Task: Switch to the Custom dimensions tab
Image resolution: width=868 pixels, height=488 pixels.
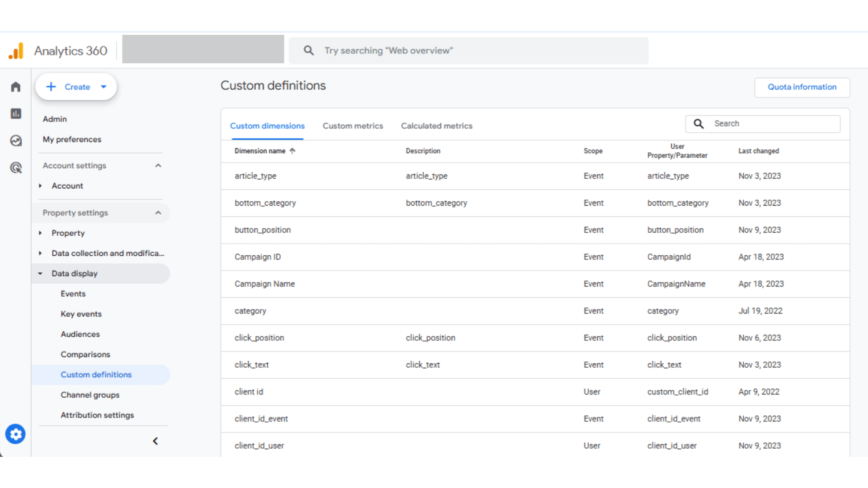Action: [x=267, y=126]
